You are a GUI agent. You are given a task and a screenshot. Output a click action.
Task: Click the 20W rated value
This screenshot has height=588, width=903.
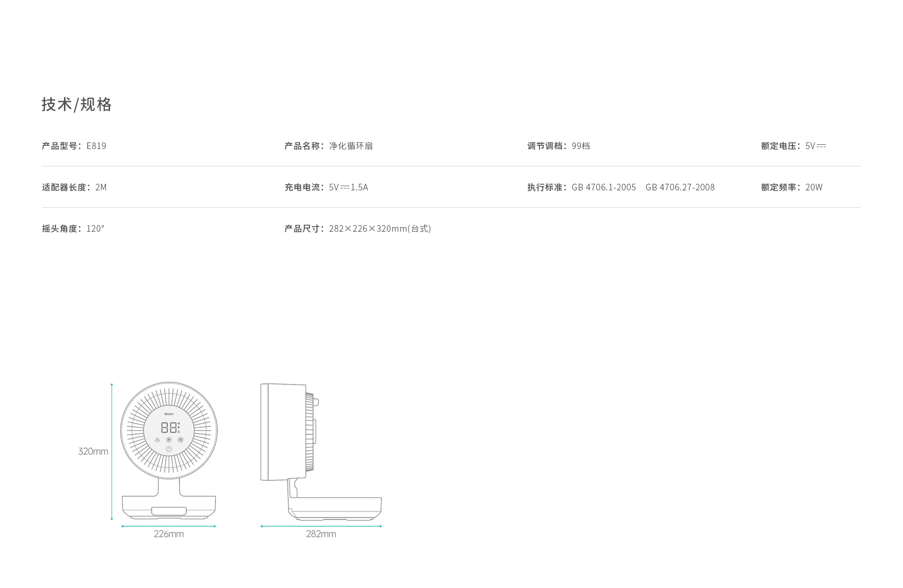click(814, 188)
